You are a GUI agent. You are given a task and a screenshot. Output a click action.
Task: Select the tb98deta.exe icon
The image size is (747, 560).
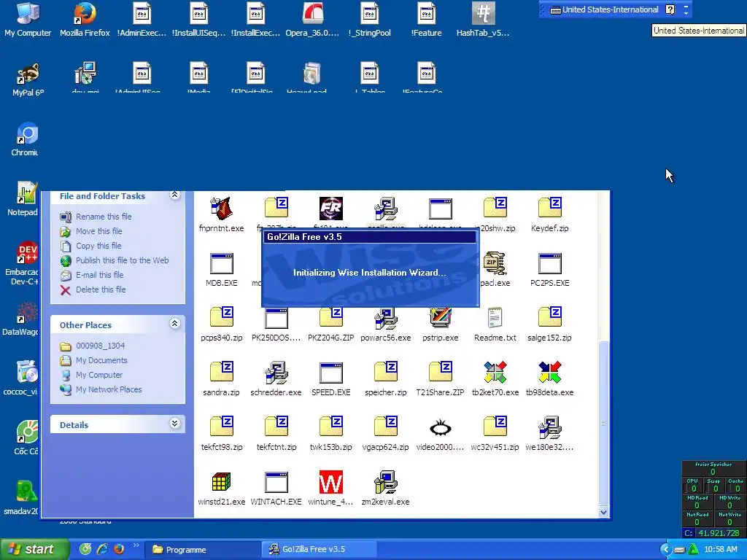click(x=550, y=373)
